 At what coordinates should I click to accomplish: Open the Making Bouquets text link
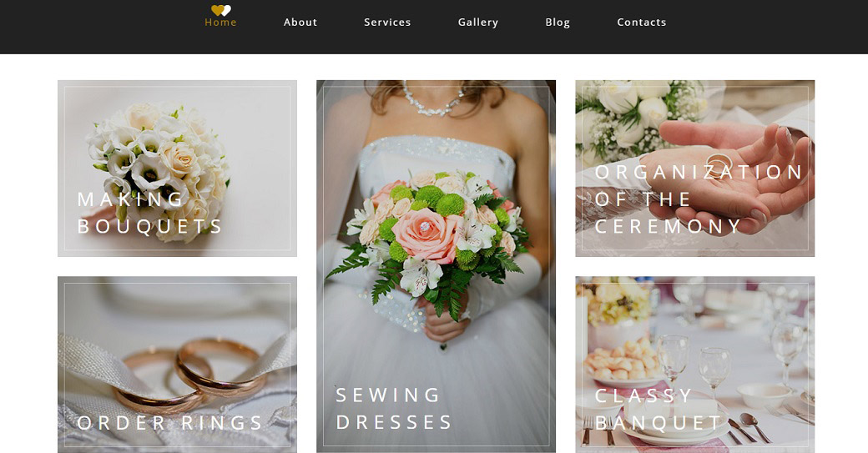[150, 213]
